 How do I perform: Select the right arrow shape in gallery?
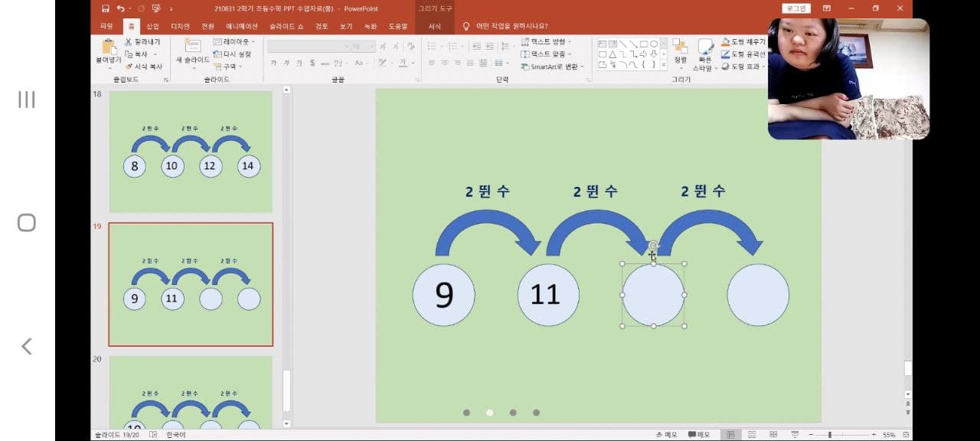coord(643,54)
